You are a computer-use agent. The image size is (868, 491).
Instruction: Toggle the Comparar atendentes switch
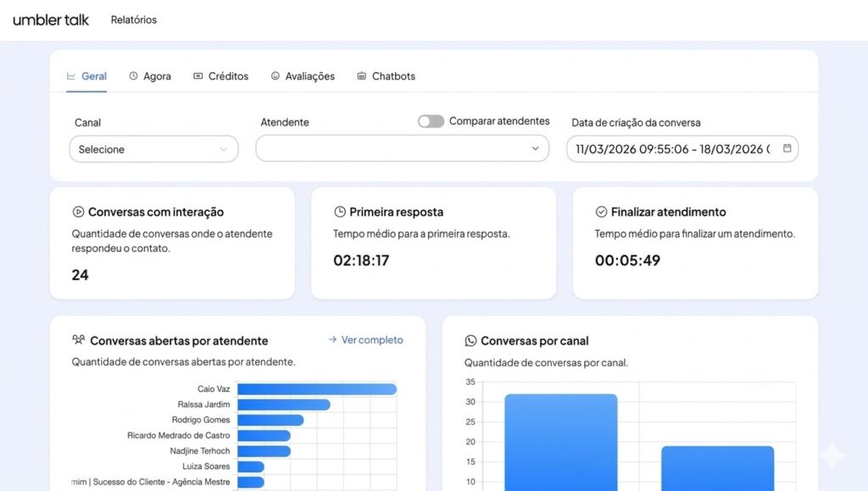(431, 121)
